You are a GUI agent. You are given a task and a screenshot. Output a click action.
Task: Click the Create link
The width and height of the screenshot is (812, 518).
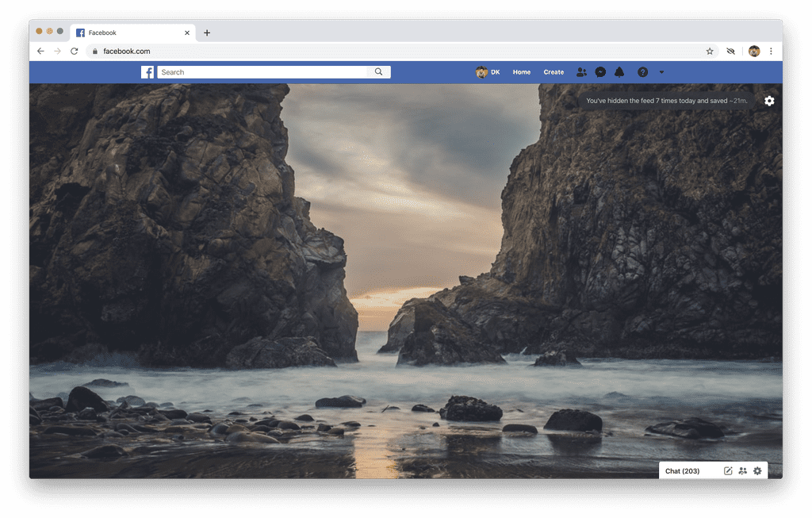(x=553, y=72)
